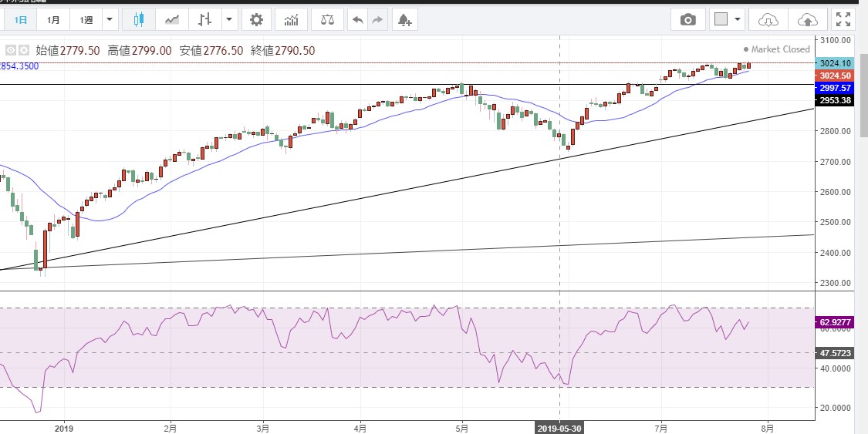Open the indicators menu

tap(291, 20)
